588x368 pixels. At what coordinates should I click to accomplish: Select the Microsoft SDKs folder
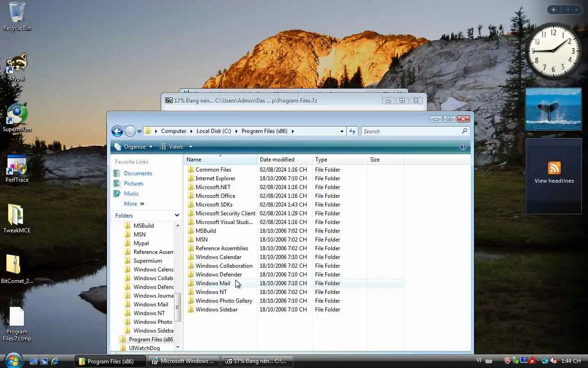coord(214,205)
